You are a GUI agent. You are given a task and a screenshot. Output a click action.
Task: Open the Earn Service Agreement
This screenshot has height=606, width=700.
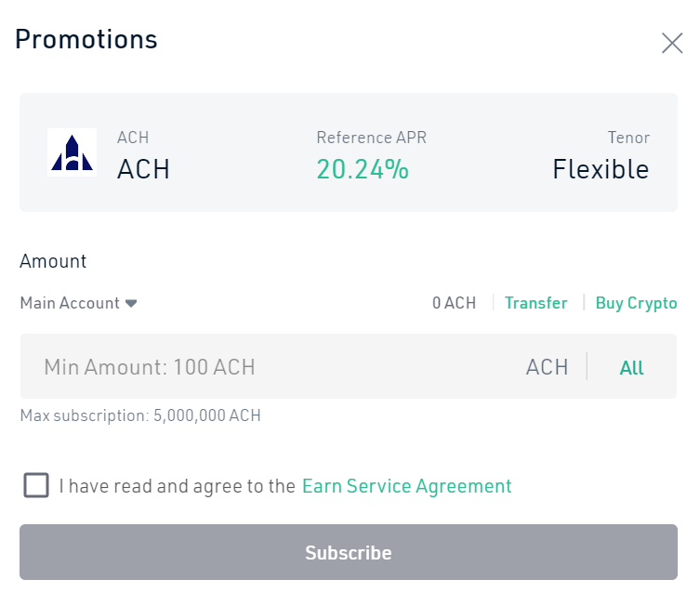click(406, 486)
